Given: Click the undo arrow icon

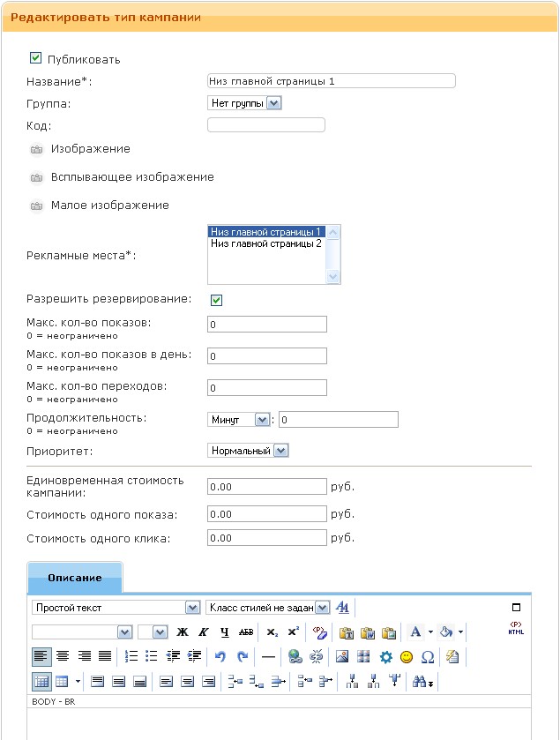Looking at the screenshot, I should 220,657.
